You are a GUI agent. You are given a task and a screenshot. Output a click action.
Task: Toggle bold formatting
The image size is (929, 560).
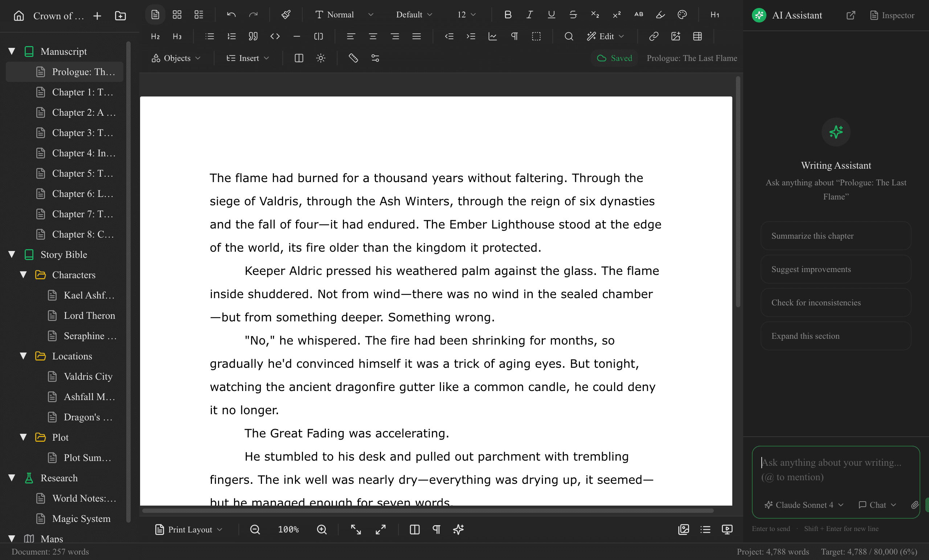[x=508, y=15]
